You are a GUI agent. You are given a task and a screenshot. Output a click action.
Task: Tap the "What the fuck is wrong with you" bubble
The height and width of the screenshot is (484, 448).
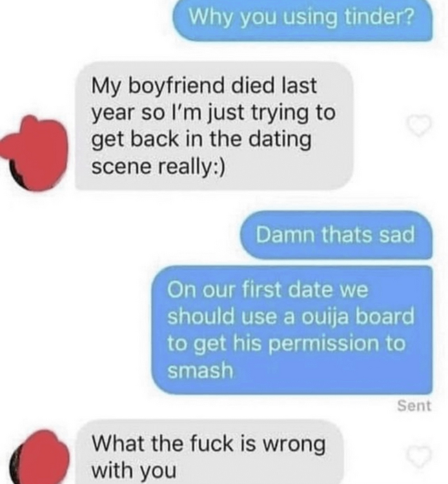(209, 452)
